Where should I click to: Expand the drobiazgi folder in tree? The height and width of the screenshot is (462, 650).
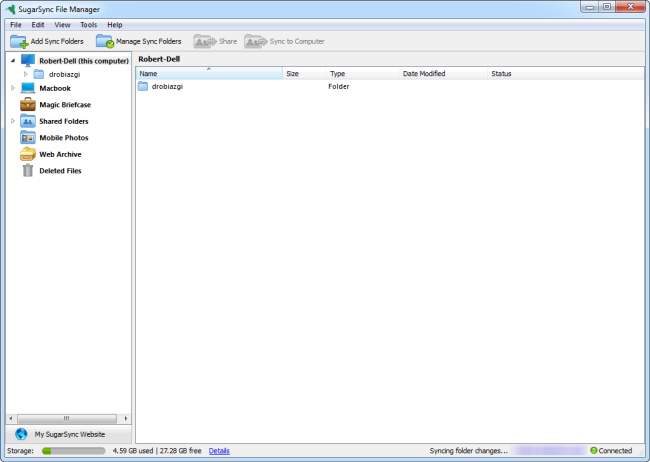[26, 74]
